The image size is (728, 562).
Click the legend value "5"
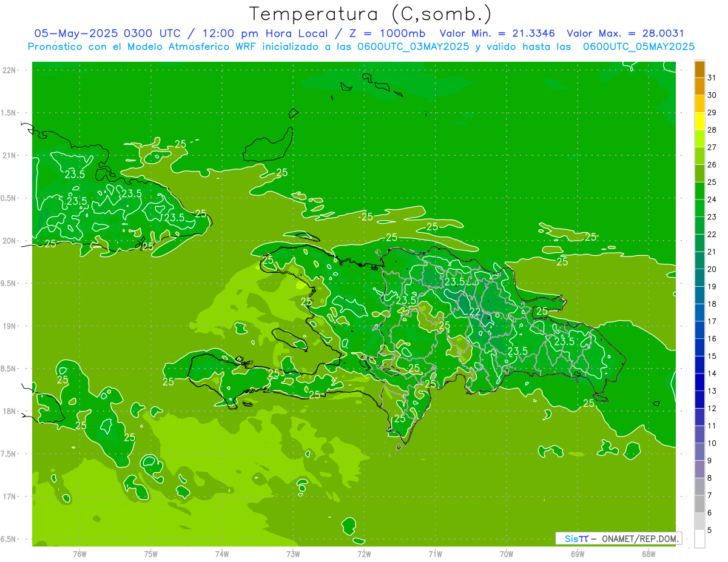coord(710,530)
